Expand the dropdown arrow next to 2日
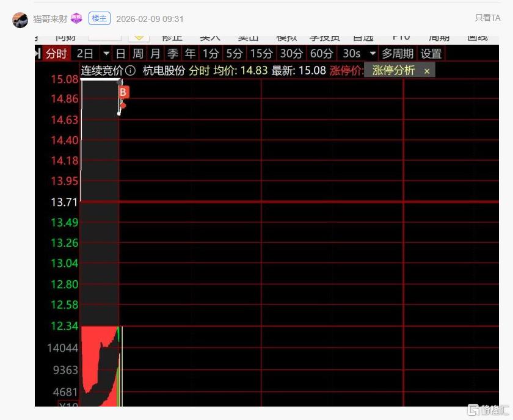The width and height of the screenshot is (513, 420). (x=106, y=53)
